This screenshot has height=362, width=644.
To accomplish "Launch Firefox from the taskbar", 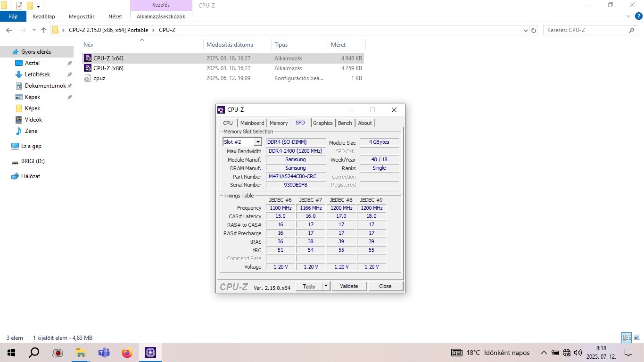I will [x=127, y=353].
